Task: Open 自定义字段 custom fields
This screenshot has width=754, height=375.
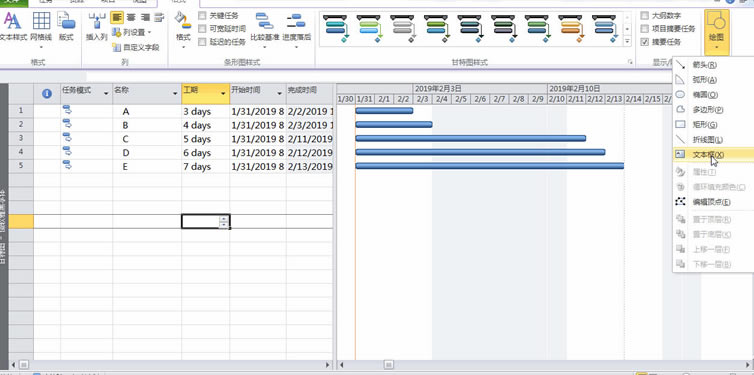Action: [x=136, y=47]
